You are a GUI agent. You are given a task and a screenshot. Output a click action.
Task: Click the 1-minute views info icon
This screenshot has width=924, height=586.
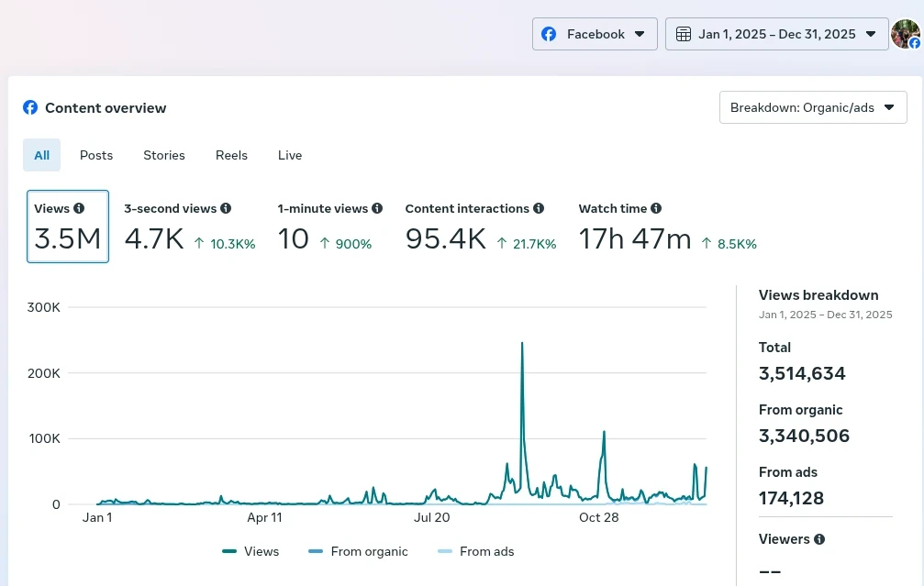(377, 209)
